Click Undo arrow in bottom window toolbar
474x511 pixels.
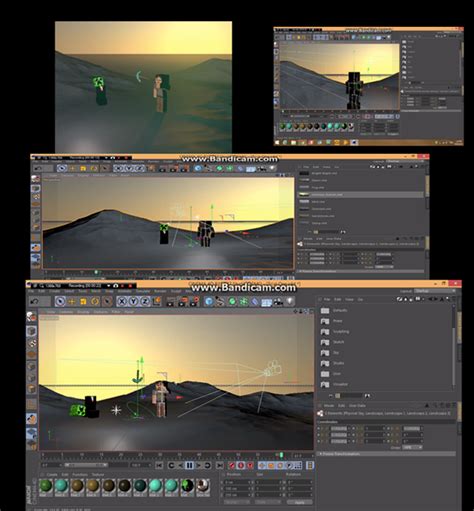[x=34, y=301]
